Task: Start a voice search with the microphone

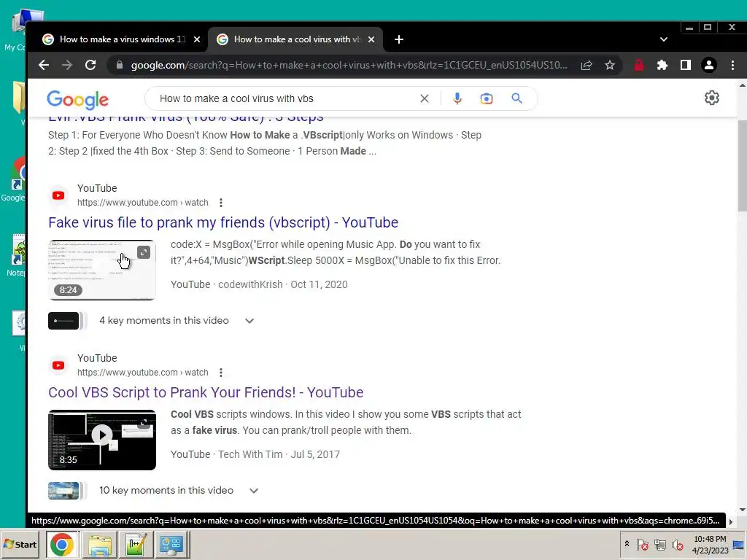Action: coord(457,98)
